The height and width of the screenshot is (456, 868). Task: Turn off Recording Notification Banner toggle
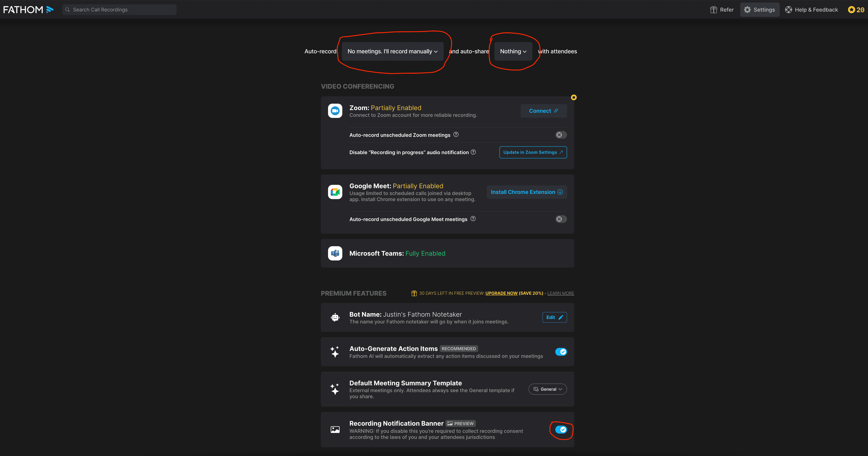coord(561,430)
